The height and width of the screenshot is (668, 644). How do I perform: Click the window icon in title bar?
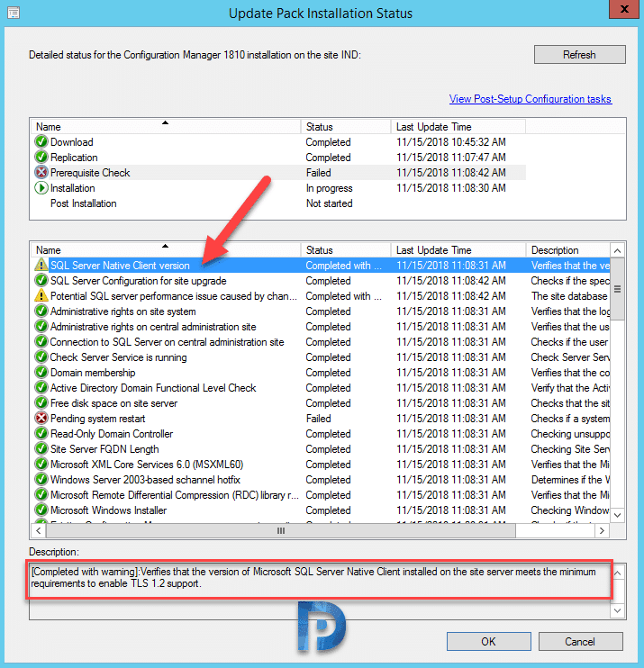point(14,13)
